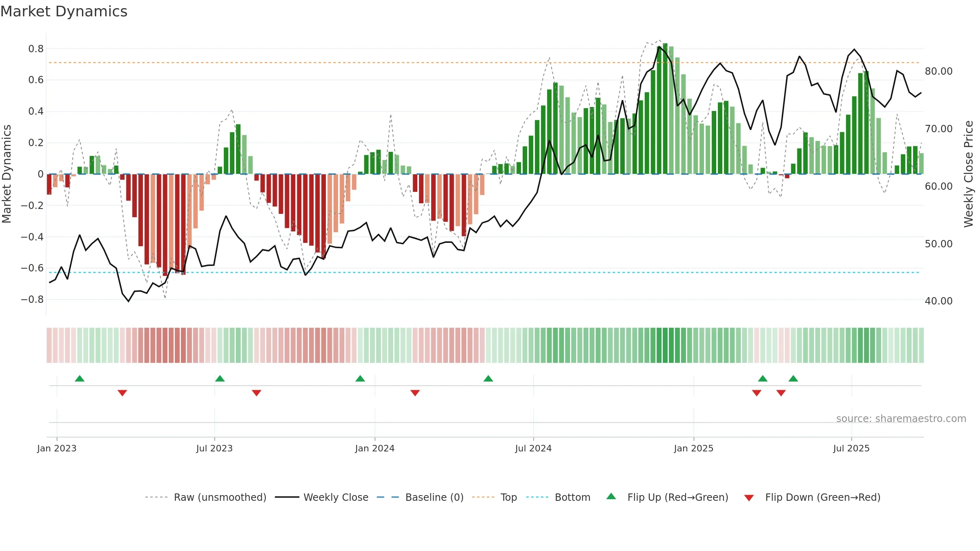Click the Jan 2025 axis label

[x=694, y=448]
